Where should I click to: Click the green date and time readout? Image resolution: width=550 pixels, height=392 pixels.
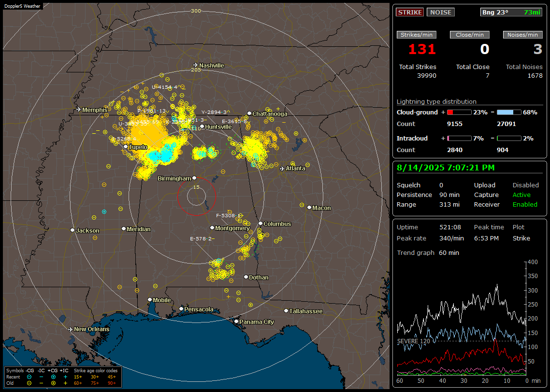point(446,168)
